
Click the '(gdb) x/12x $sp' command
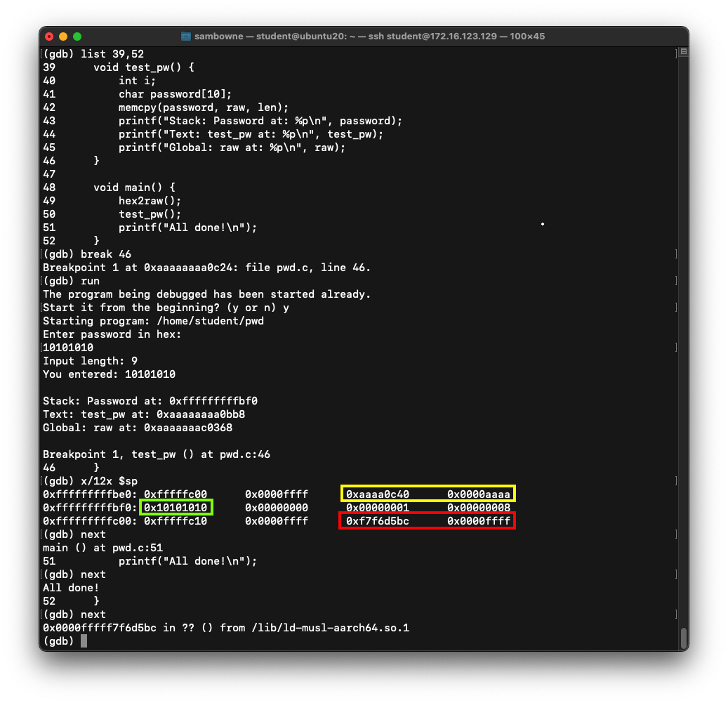(x=90, y=482)
